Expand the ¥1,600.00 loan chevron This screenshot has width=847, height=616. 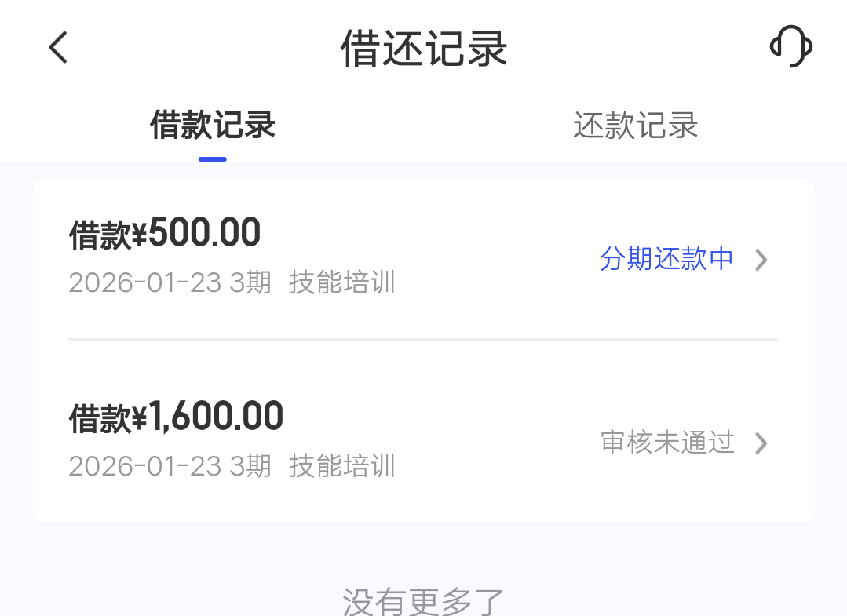pos(760,443)
